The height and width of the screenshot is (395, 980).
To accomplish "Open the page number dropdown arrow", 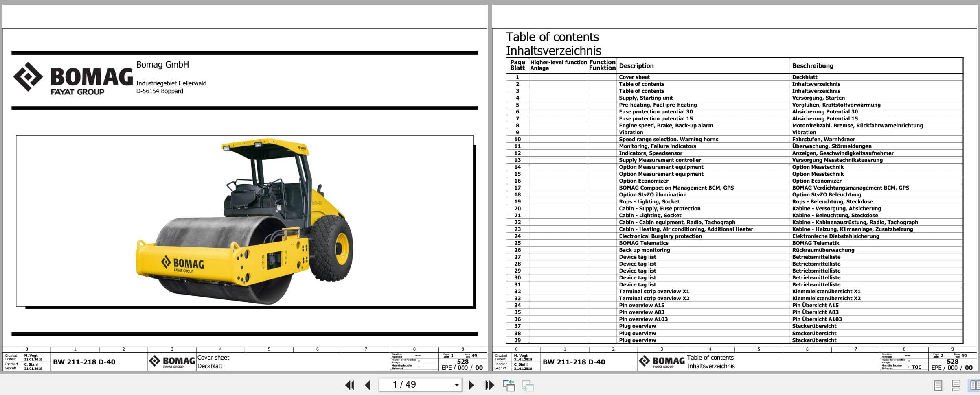I will [457, 385].
